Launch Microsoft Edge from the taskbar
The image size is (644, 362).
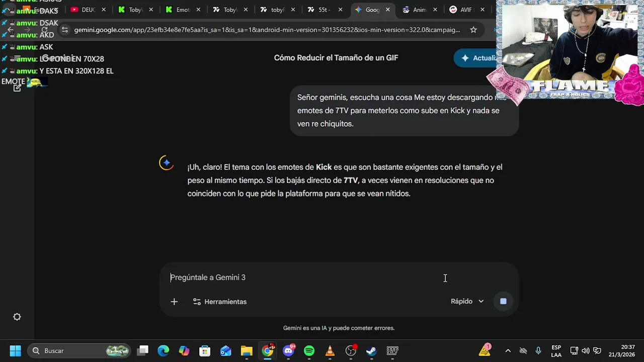[164, 350]
